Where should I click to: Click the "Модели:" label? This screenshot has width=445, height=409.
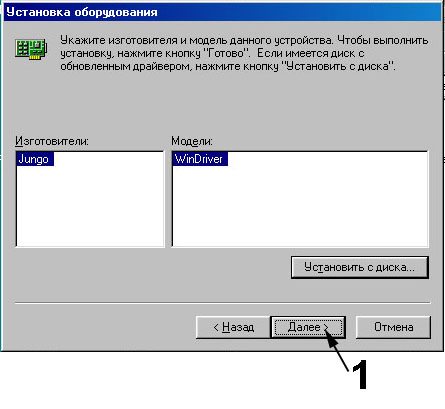click(x=192, y=141)
